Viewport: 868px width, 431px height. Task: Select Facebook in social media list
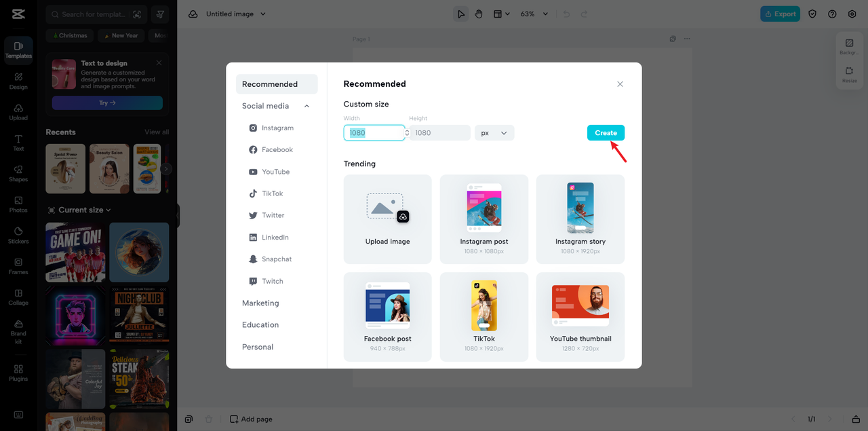click(x=271, y=149)
